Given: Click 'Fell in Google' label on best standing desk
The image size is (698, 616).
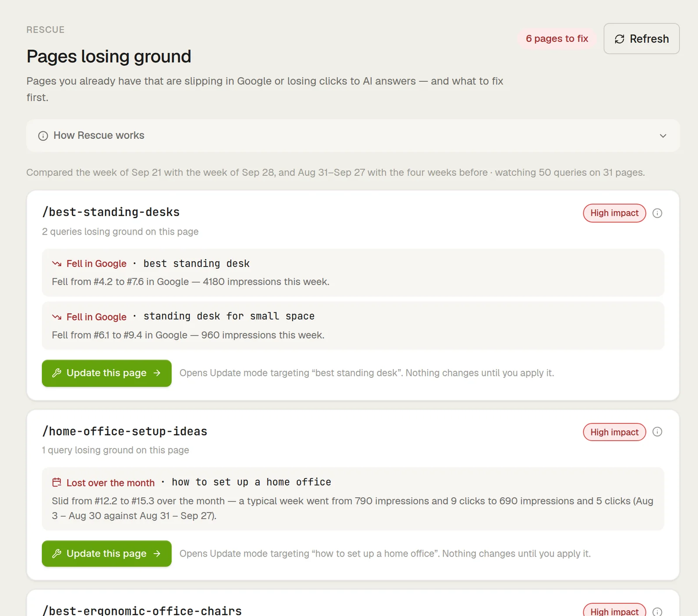Looking at the screenshot, I should click(96, 264).
